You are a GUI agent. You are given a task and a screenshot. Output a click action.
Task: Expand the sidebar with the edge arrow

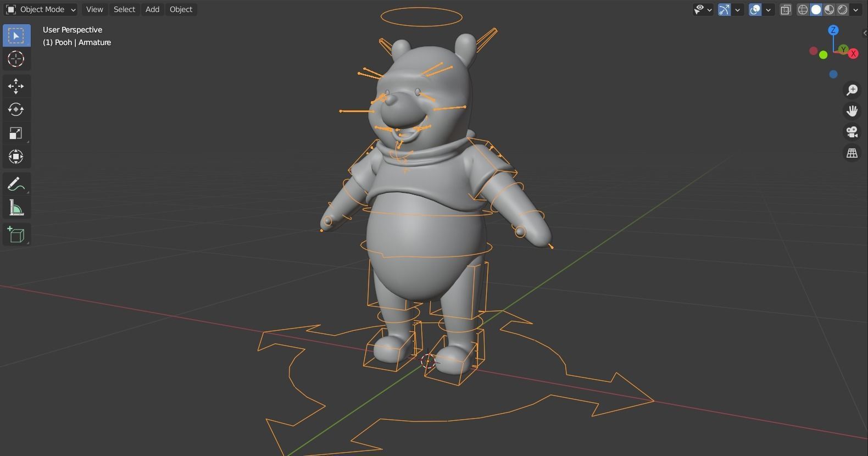[x=865, y=34]
